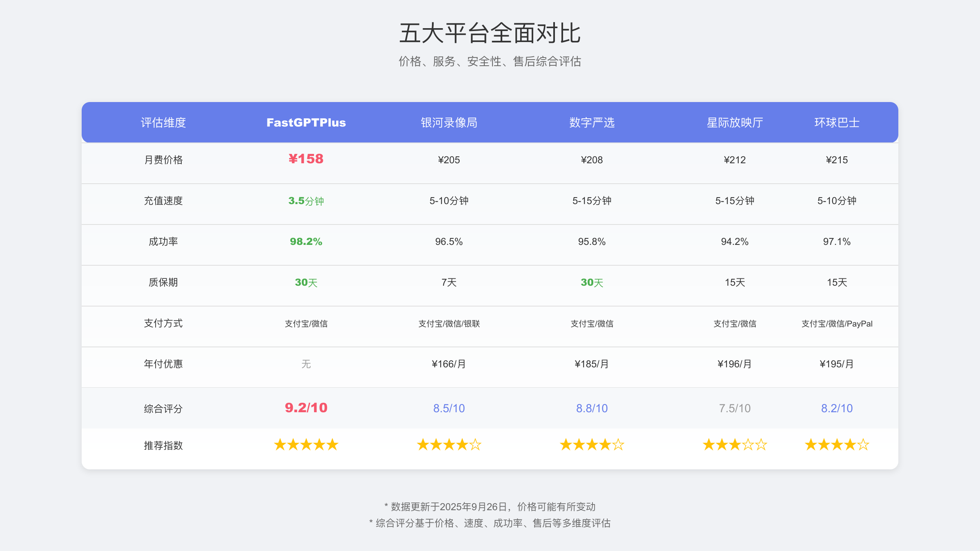The image size is (980, 551).
Task: Click 30天 under 数字严选
Action: (592, 282)
